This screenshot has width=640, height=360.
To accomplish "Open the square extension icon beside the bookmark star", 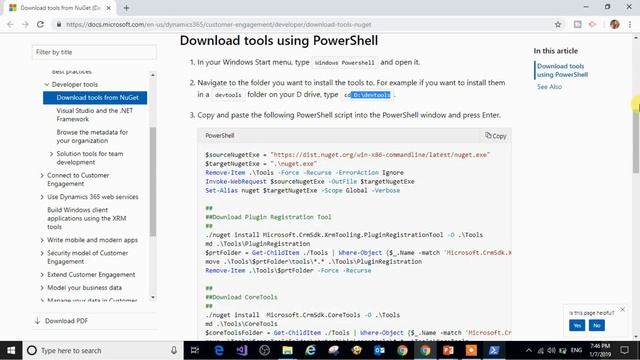I will point(578,24).
